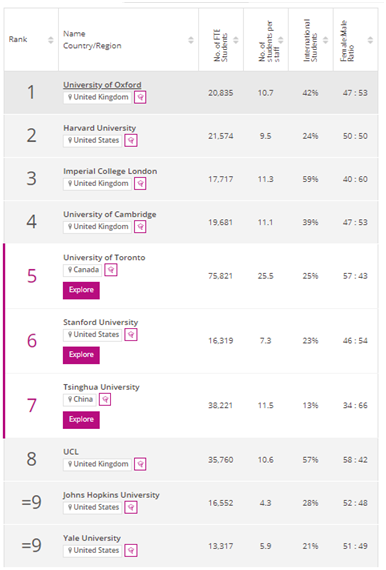This screenshot has height=570, width=386.
Task: Sort by Name Country/Region column arrows
Action: pyautogui.click(x=191, y=40)
